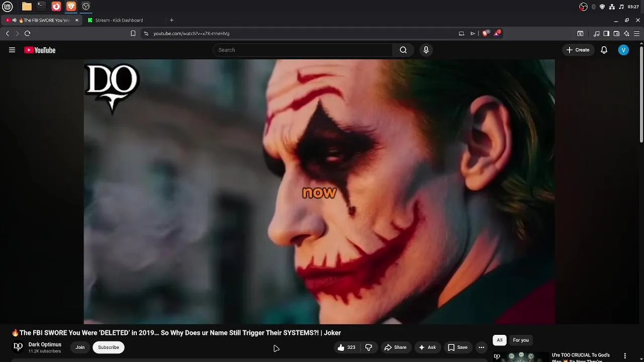Click the clock showing 03:27
Screen dimensions: 644x362
coord(633,7)
